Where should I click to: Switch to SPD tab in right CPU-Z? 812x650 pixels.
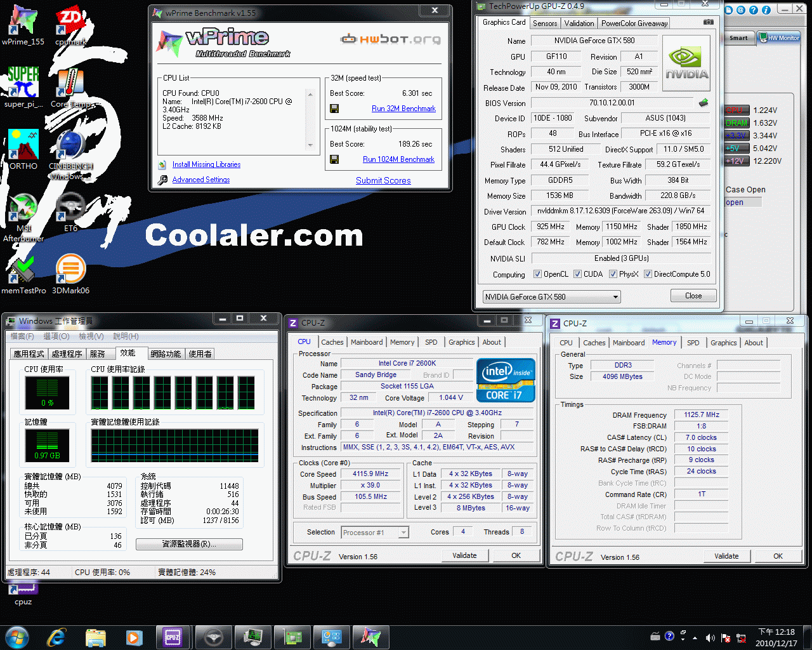pos(693,343)
